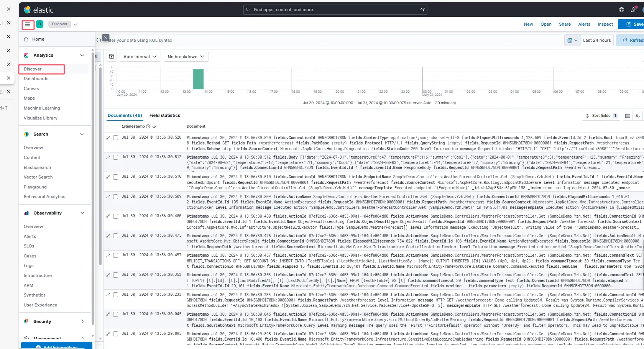This screenshot has width=644, height=349.
Task: Open Alerts in the top menu
Action: [x=584, y=24]
